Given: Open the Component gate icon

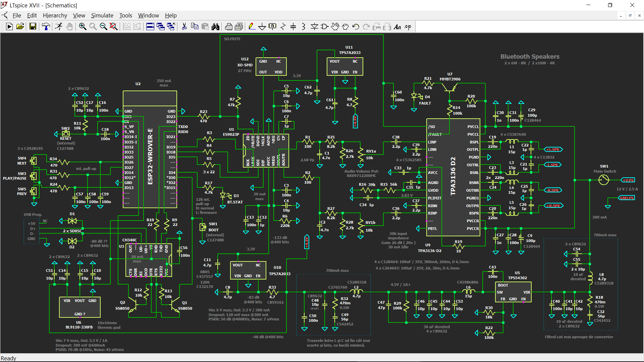Looking at the screenshot, I should pos(324,26).
